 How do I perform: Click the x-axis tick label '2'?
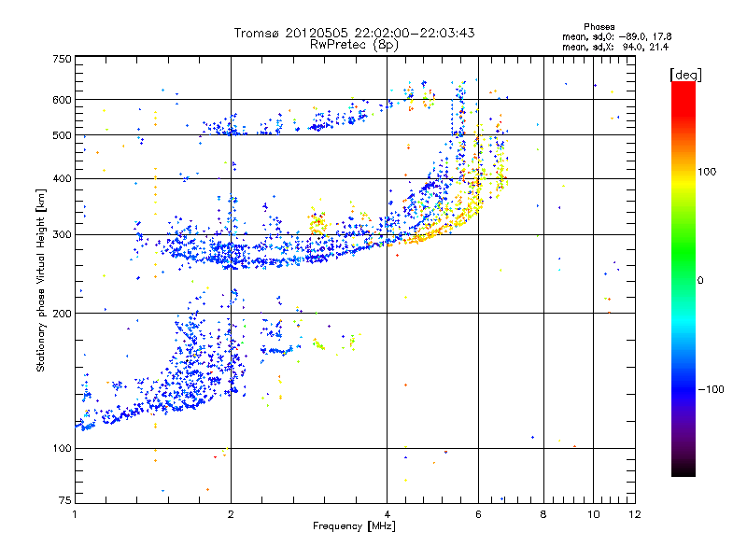coord(231,514)
